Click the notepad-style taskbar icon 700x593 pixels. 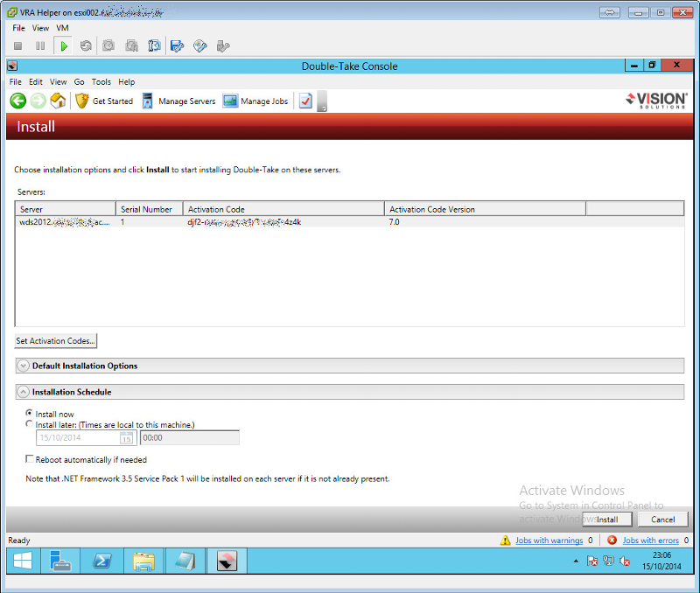coord(185,561)
